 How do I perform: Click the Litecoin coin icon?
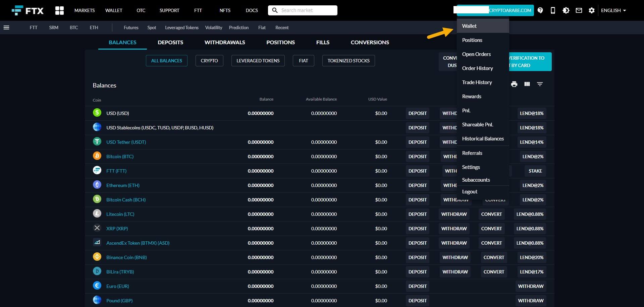point(97,213)
